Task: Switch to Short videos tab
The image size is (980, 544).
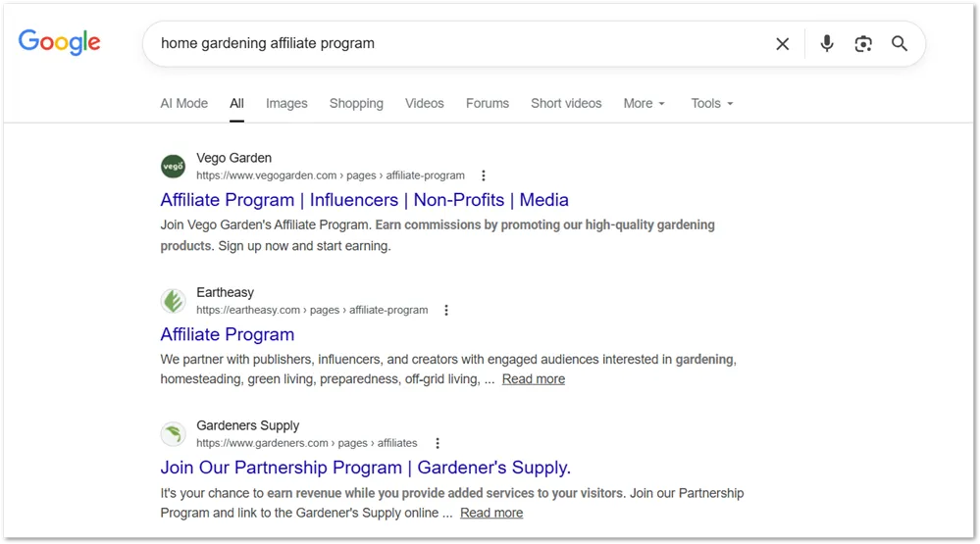Action: 566,104
